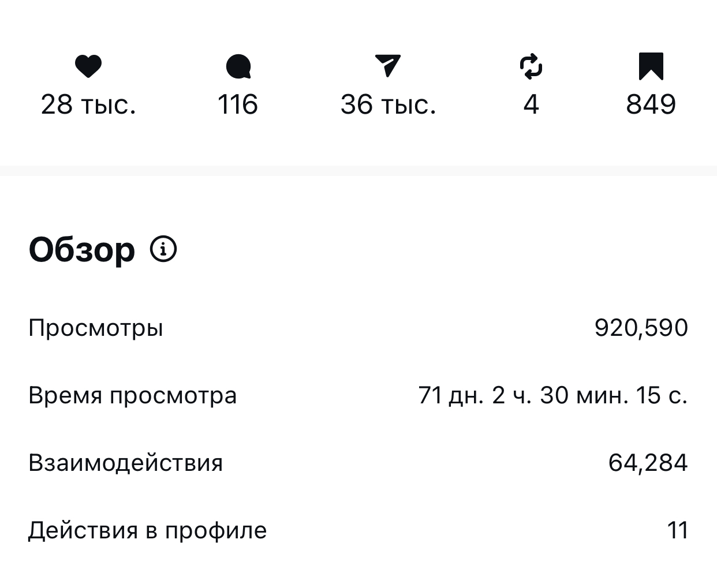Open the Взаимодействия row
The width and height of the screenshot is (717, 588).
(125, 463)
